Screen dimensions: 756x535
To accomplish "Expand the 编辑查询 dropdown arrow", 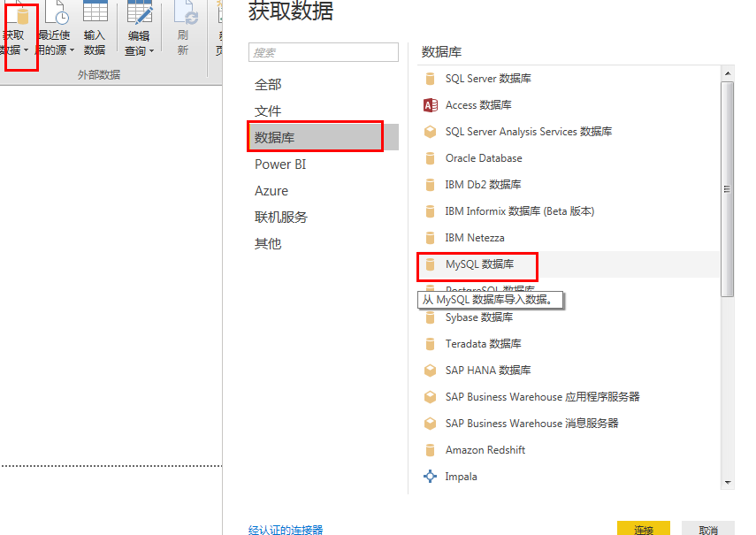I will pos(151,50).
